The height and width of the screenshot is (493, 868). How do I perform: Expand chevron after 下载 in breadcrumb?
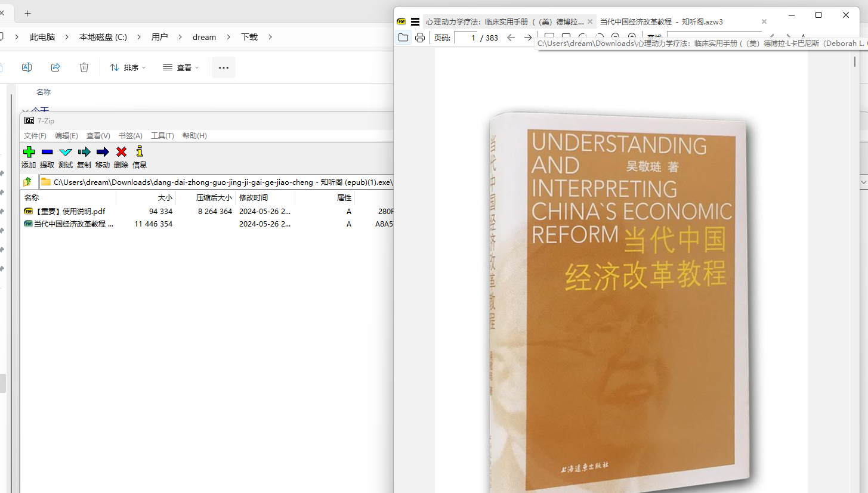point(270,37)
